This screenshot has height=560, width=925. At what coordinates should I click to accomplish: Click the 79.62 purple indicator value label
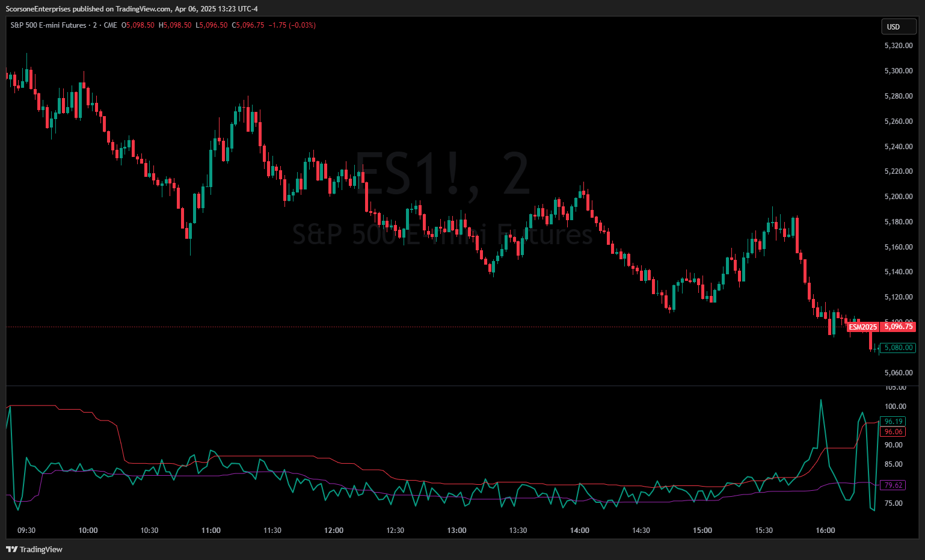pyautogui.click(x=893, y=485)
